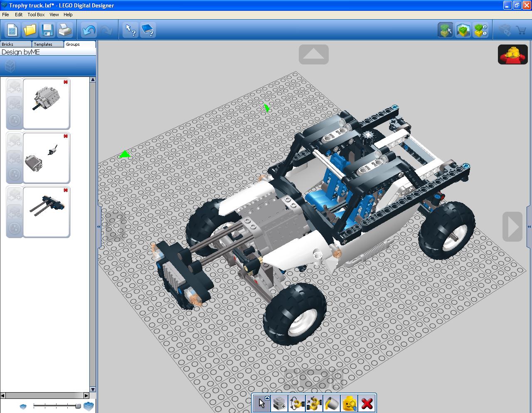Switch to the Bricks tab
Screen dimensions: 532x413
point(16,44)
